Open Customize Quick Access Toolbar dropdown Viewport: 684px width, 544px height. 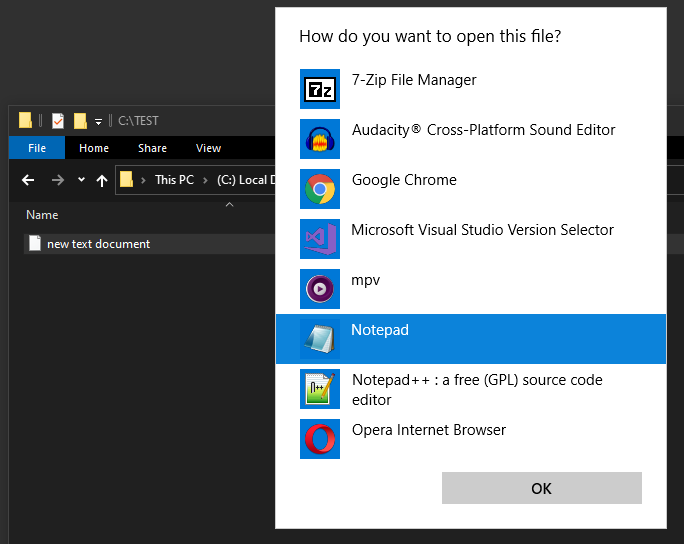click(x=99, y=122)
